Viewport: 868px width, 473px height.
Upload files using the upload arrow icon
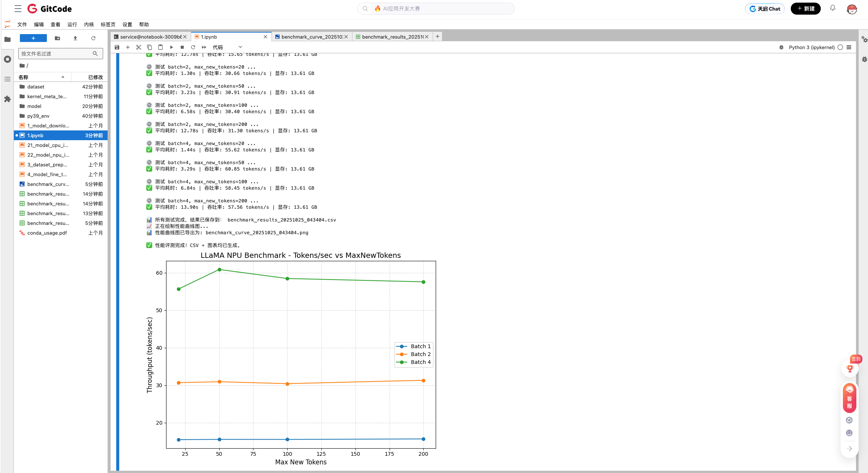(75, 38)
